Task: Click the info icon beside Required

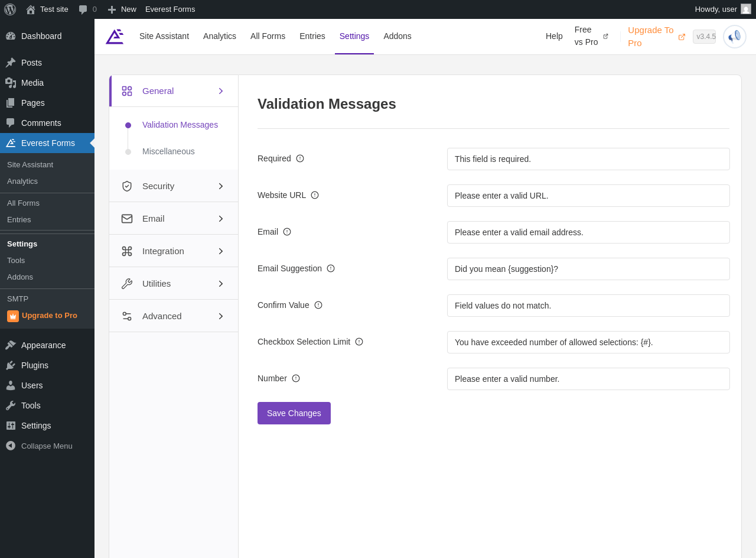Action: click(x=300, y=158)
